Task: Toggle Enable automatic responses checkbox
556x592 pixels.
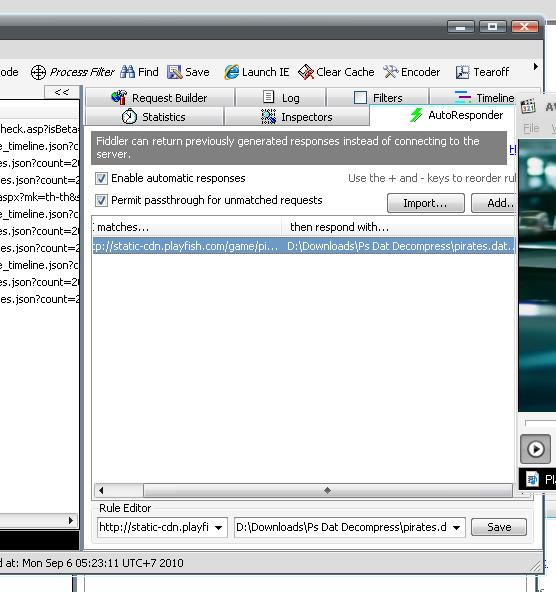Action: click(101, 178)
